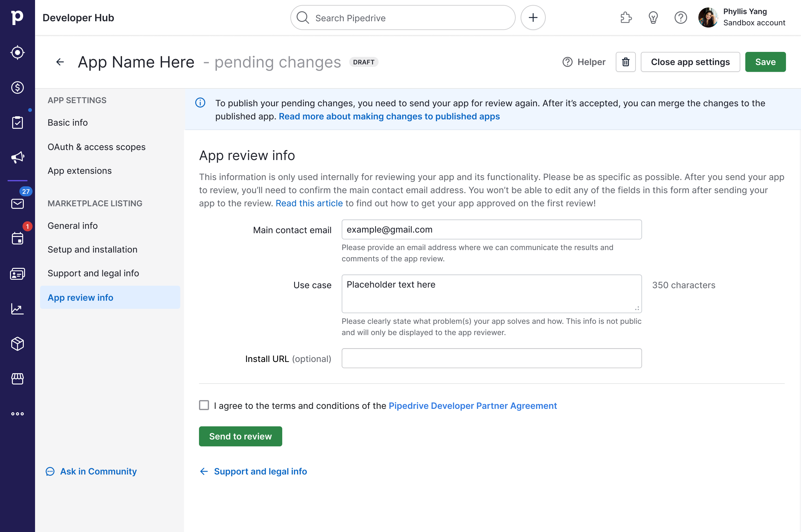Click Send to review button
This screenshot has height=532, width=801.
coord(241,436)
